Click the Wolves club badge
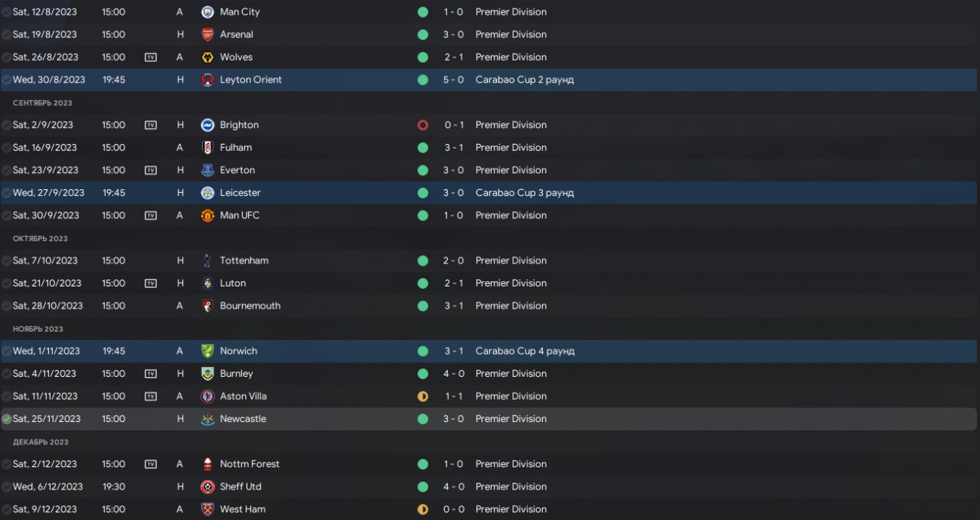The height and width of the screenshot is (520, 980). (x=207, y=57)
